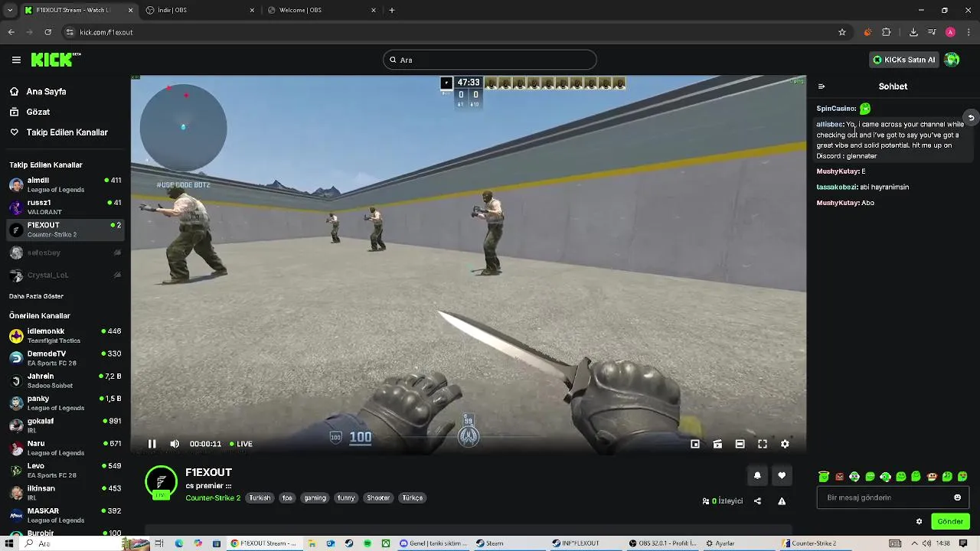The height and width of the screenshot is (551, 980).
Task: Open DemodeTV recommended channel
Action: (65, 358)
